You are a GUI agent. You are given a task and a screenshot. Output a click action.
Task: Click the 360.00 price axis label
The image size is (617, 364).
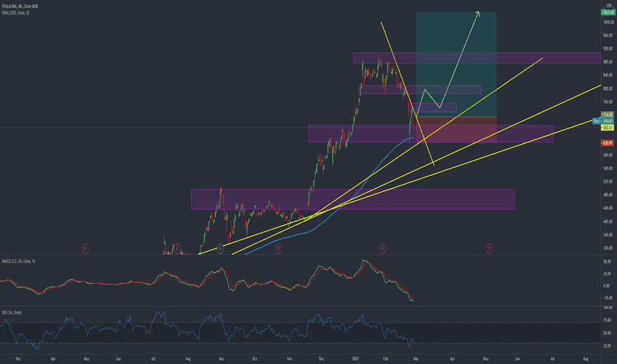tap(608, 234)
